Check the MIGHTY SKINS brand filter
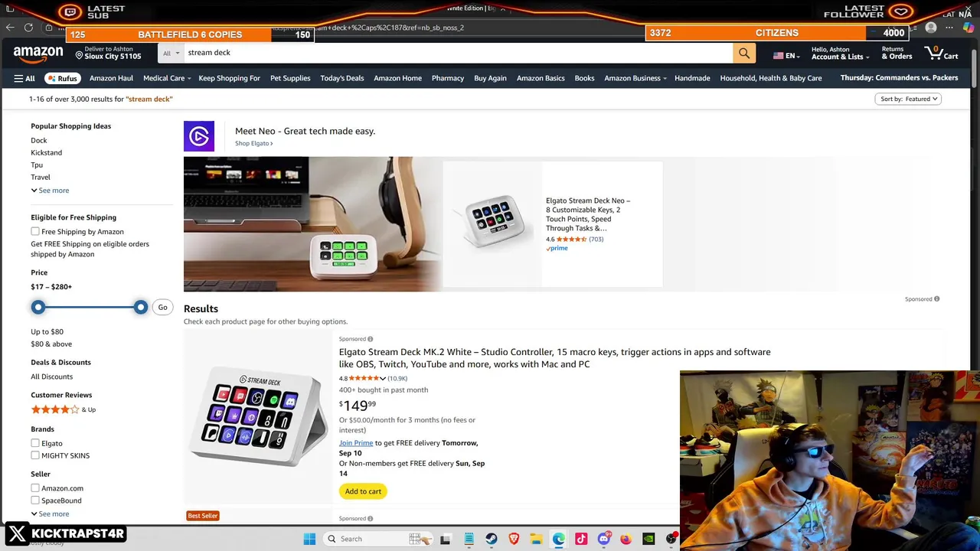Viewport: 980px width, 551px height. pyautogui.click(x=35, y=455)
